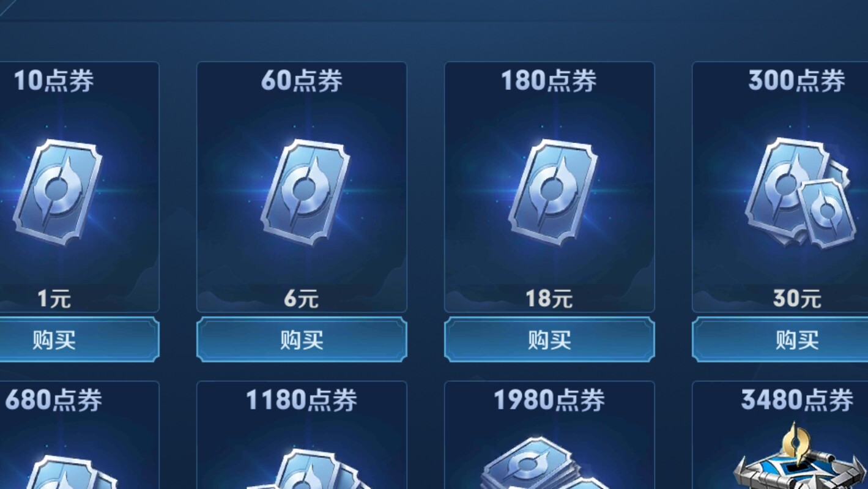This screenshot has width=868, height=489.
Task: Click the 300点券 double voucher icon
Action: coord(797,192)
